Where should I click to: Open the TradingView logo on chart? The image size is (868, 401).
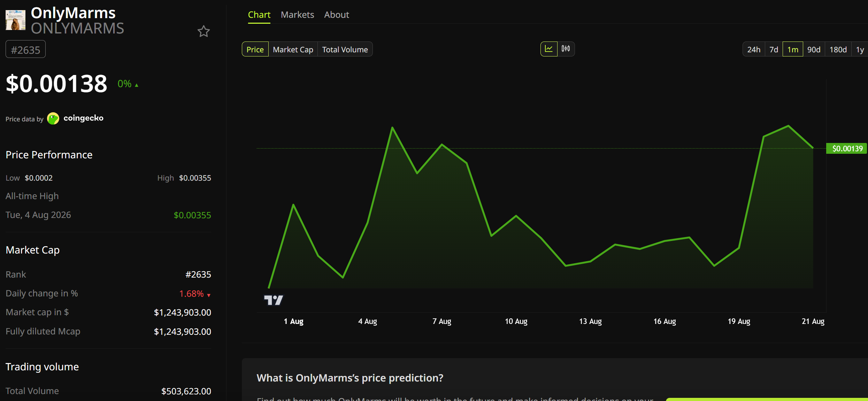(x=274, y=300)
